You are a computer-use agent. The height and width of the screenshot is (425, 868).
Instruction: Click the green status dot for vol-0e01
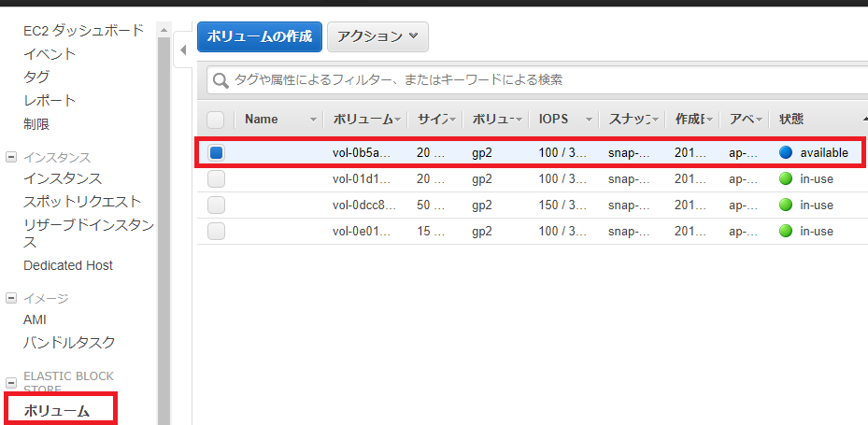786,231
